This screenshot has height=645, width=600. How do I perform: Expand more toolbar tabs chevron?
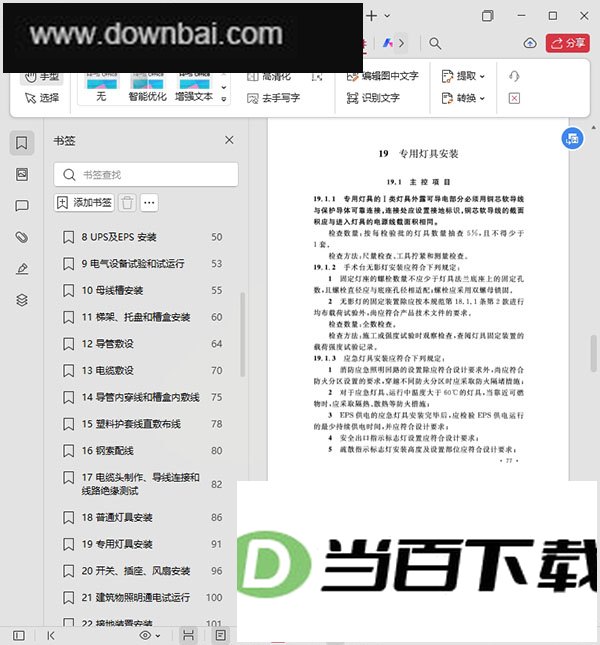point(401,43)
